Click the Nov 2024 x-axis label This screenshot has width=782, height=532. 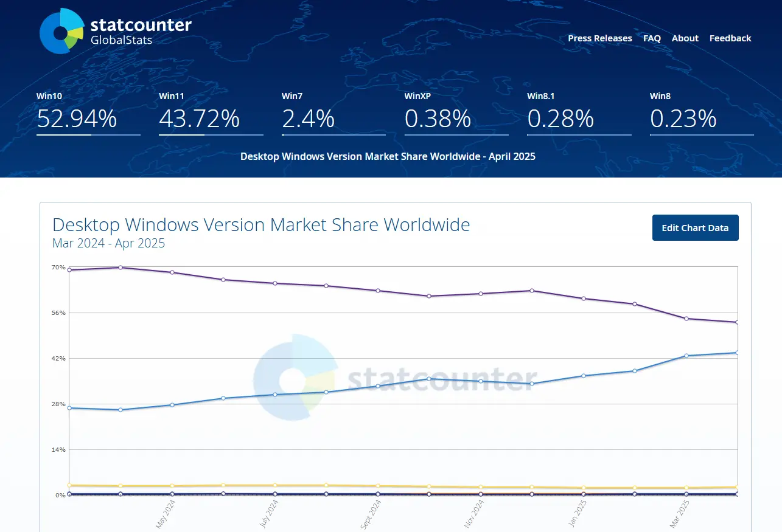pos(474,514)
